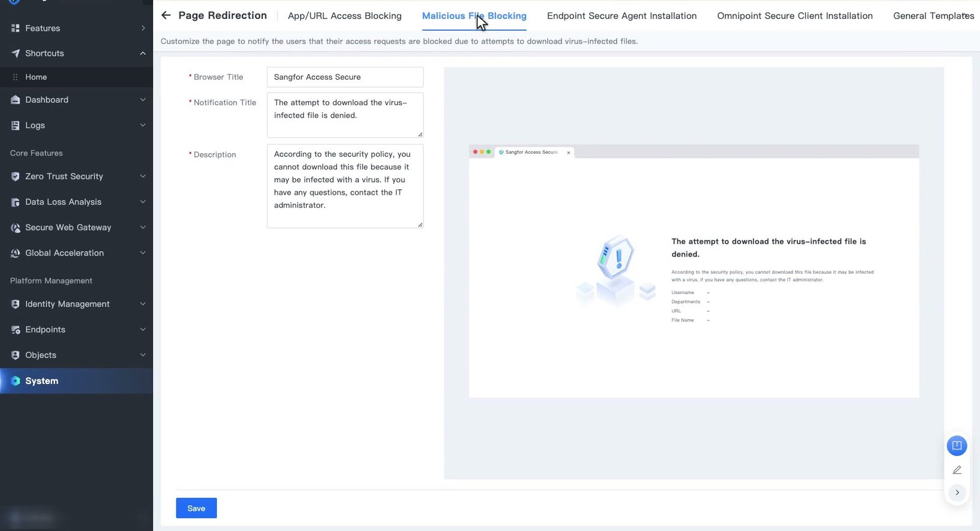Click the Data Loss Analysis icon
The image size is (980, 531).
(x=15, y=202)
